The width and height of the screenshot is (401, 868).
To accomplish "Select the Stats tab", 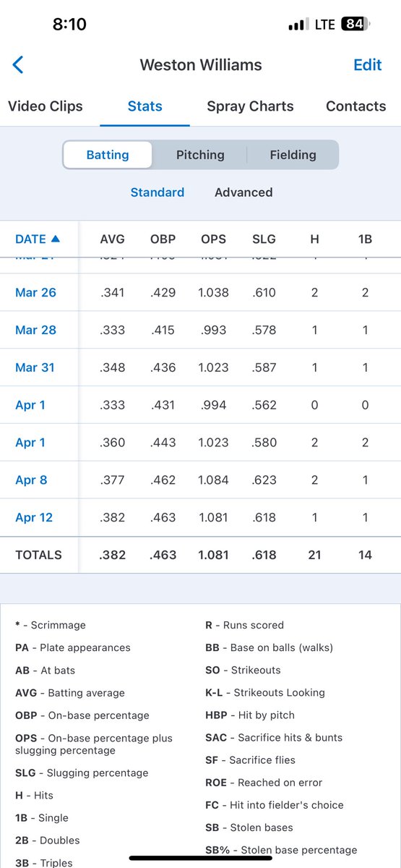I will point(145,106).
